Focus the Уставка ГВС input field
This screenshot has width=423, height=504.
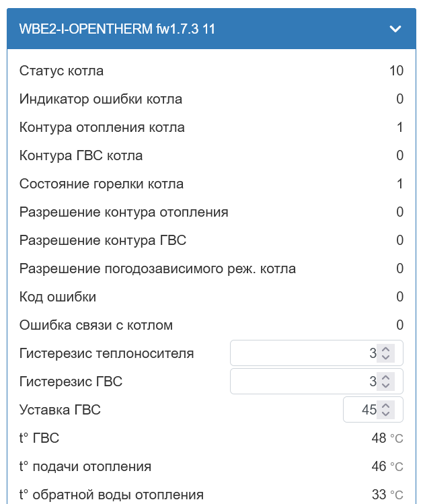pos(360,410)
